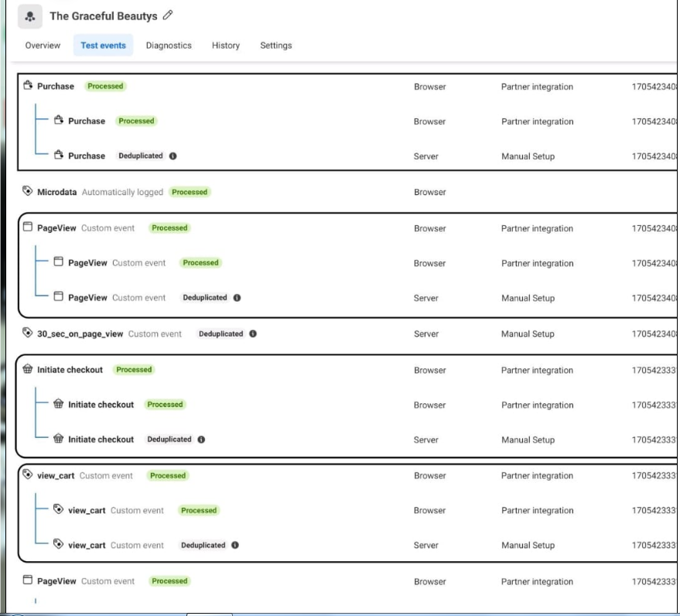Collapse the Purchase event group

coord(54,86)
